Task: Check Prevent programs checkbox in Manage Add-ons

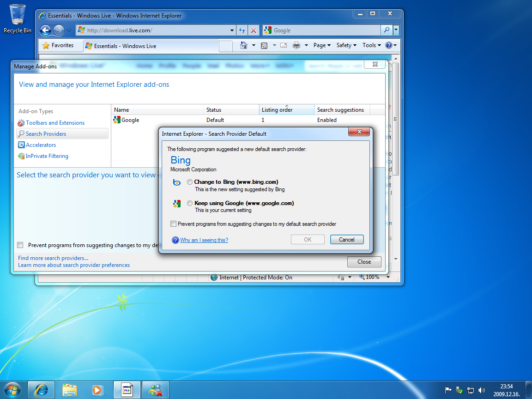Action: pos(20,245)
